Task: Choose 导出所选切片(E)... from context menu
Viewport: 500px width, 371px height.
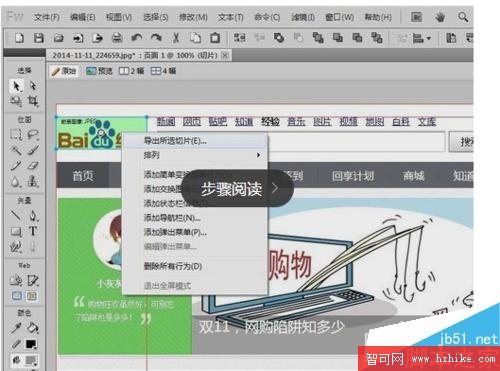Action: (195, 141)
